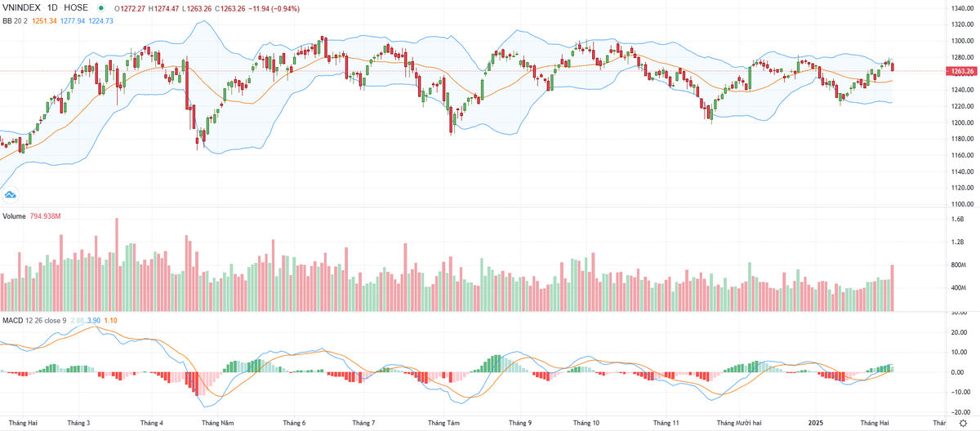The height and width of the screenshot is (431, 980).
Task: Click the orange BB basis value 1251.34
Action: coord(46,20)
